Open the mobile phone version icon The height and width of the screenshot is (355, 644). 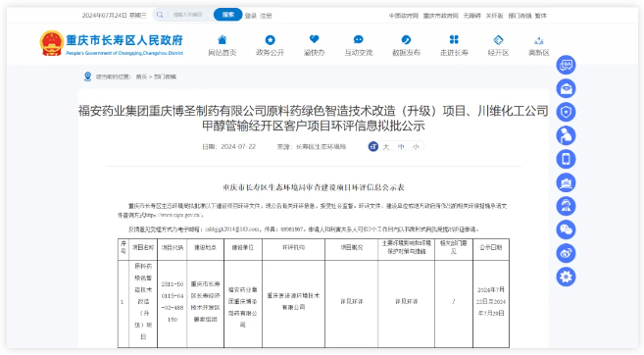(x=566, y=159)
